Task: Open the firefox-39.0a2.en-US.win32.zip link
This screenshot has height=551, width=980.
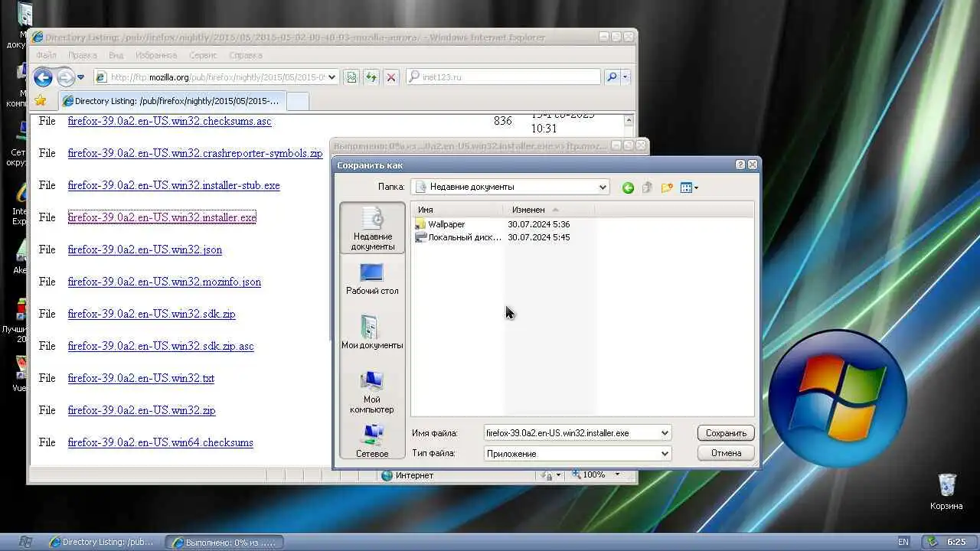Action: (142, 410)
